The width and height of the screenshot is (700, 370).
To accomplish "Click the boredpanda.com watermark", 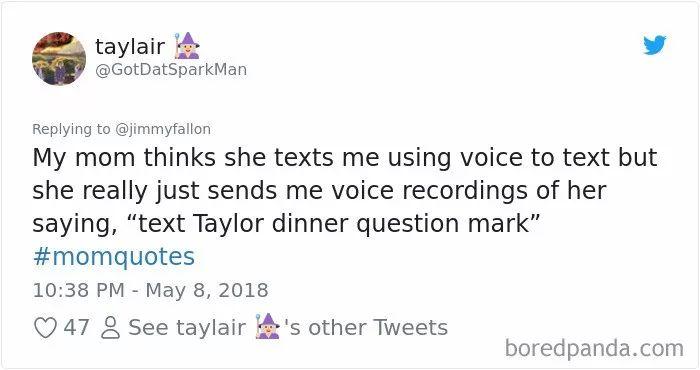I will tap(594, 348).
